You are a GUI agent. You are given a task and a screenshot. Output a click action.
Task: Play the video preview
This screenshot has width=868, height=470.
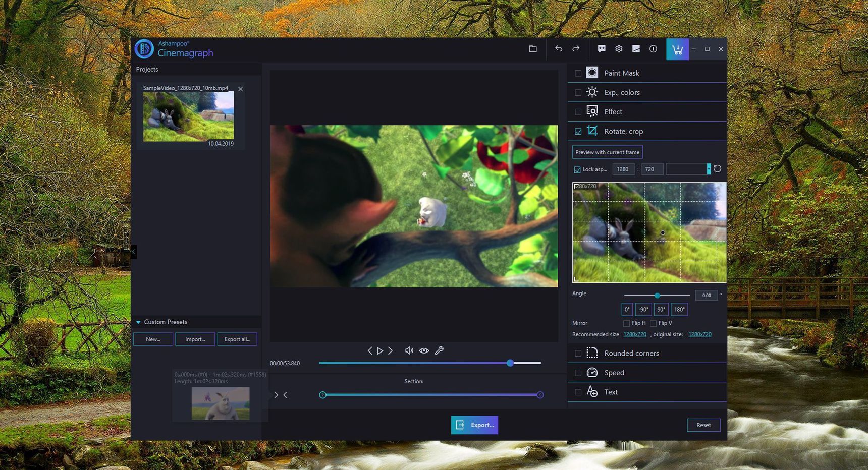coord(380,350)
